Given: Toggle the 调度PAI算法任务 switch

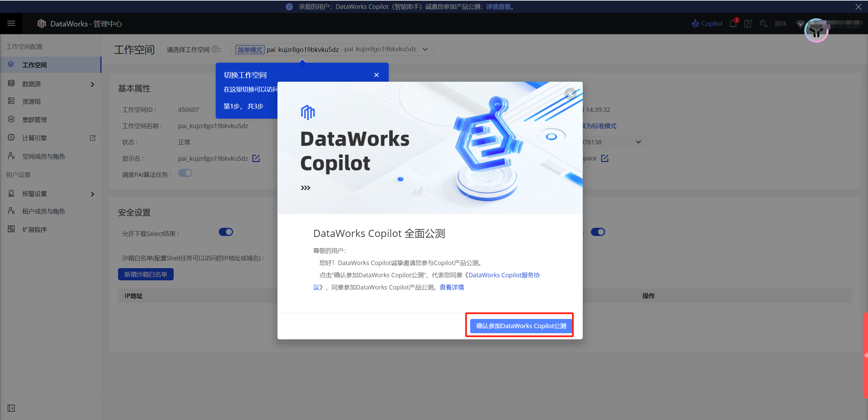Looking at the screenshot, I should (185, 173).
